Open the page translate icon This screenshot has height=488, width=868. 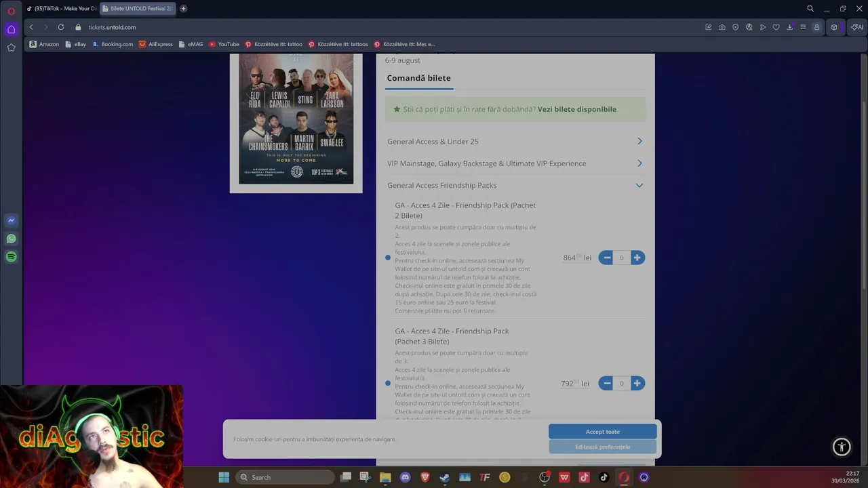pyautogui.click(x=749, y=27)
